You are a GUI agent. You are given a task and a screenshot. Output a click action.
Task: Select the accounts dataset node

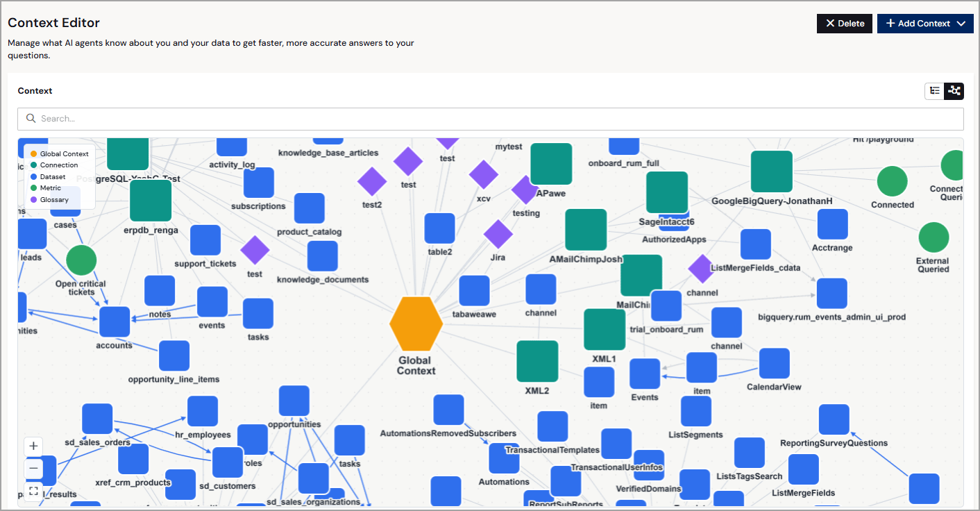coord(115,322)
